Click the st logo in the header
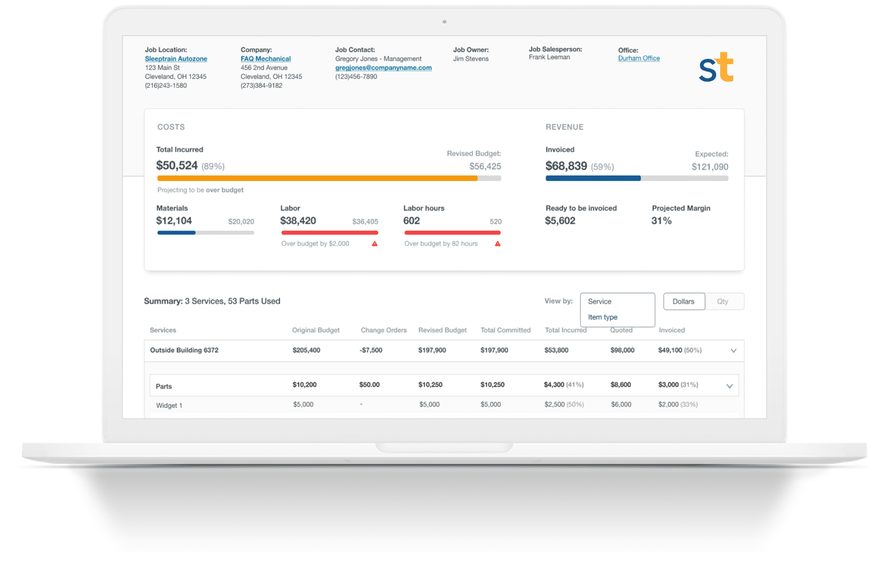 [716, 67]
